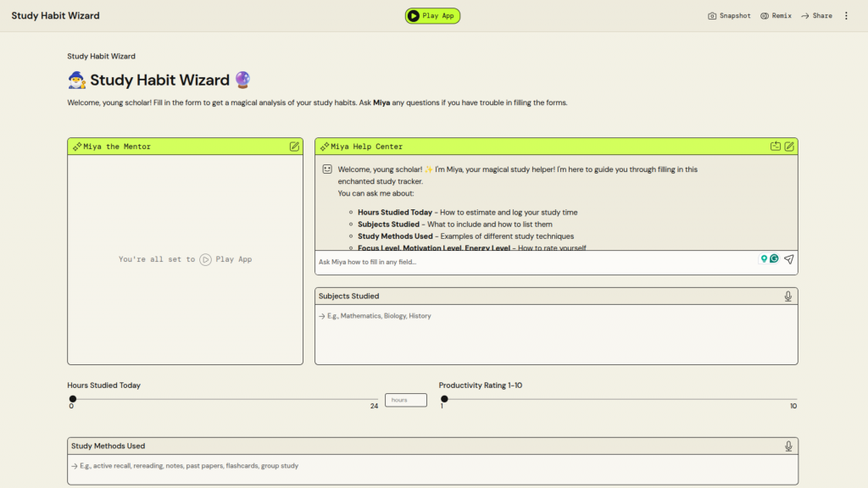
Task: Click the Productivity Rating slider handle
Action: click(x=444, y=399)
